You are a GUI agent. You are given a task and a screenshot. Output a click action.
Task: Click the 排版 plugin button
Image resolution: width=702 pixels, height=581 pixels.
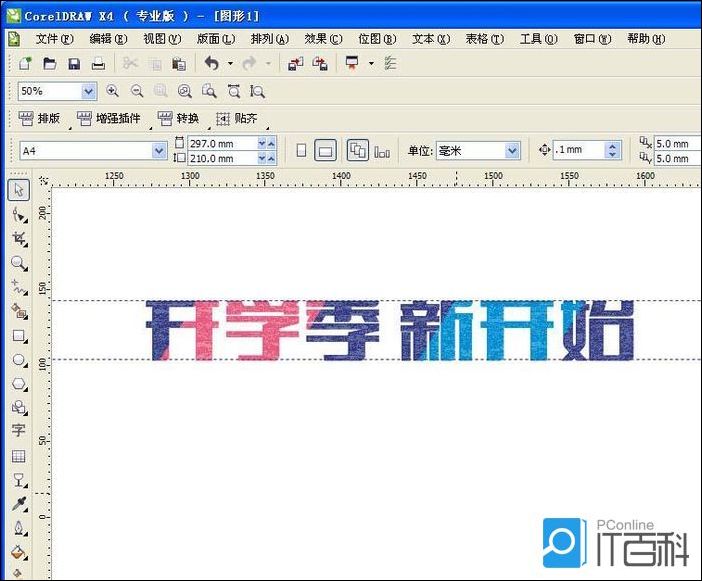tap(39, 119)
